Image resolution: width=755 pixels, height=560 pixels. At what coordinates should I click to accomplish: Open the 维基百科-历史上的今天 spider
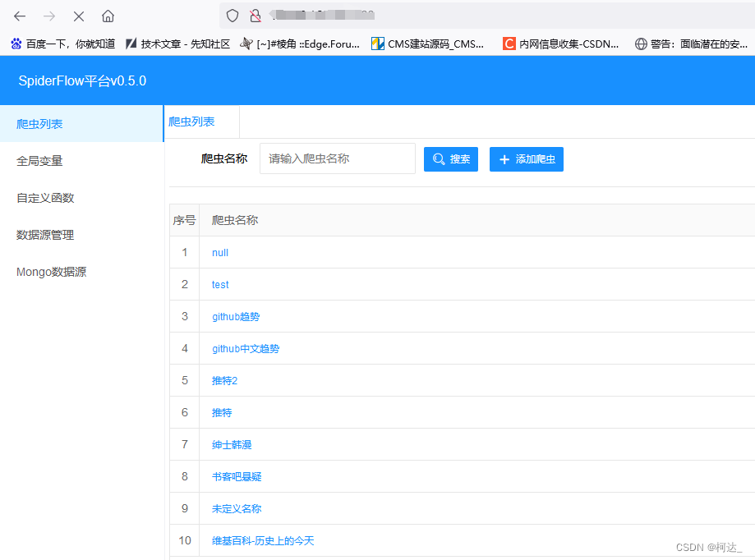[262, 540]
